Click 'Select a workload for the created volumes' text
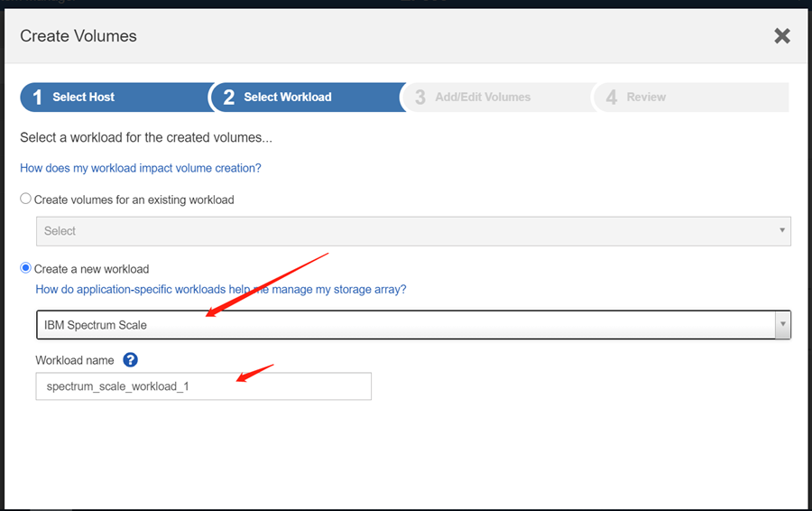Screen dimensions: 812x511 pos(146,137)
